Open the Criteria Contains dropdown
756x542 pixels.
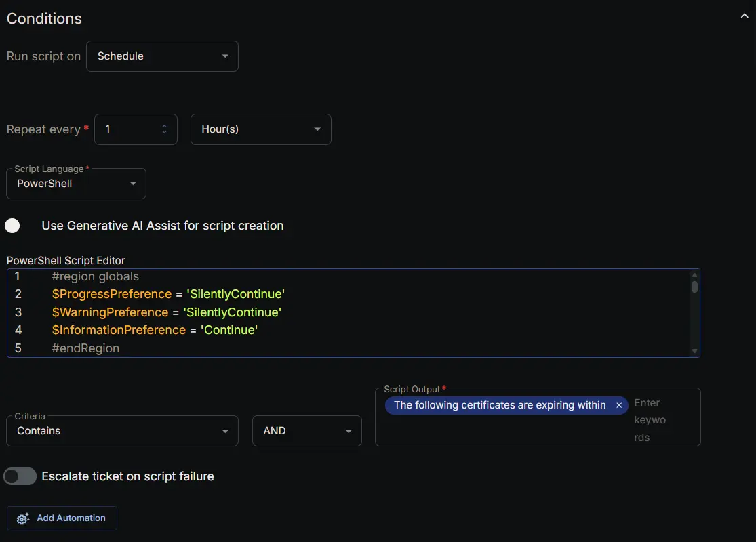point(122,431)
